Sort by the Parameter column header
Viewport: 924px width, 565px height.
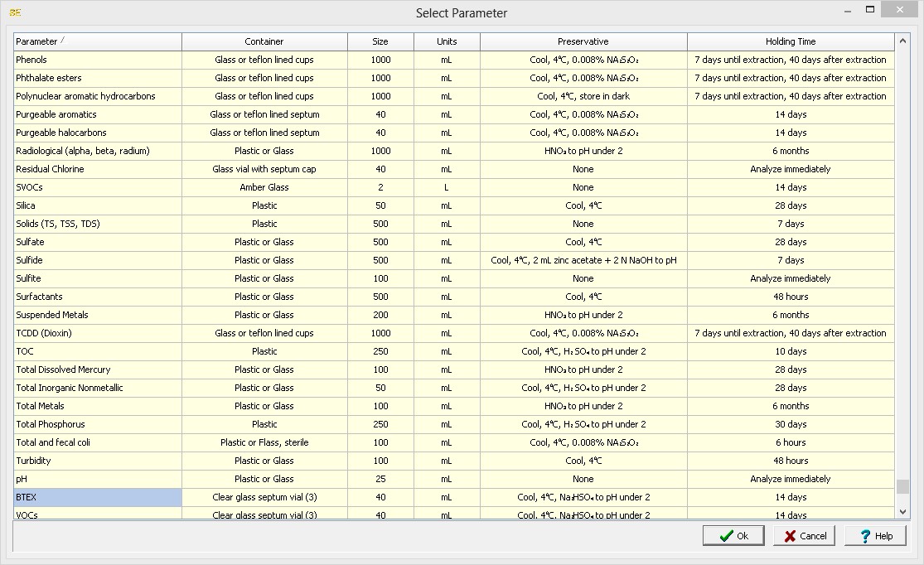click(98, 41)
